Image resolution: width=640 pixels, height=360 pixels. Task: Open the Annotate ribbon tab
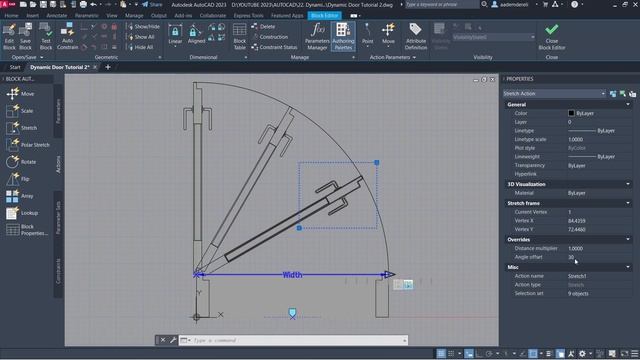(57, 16)
